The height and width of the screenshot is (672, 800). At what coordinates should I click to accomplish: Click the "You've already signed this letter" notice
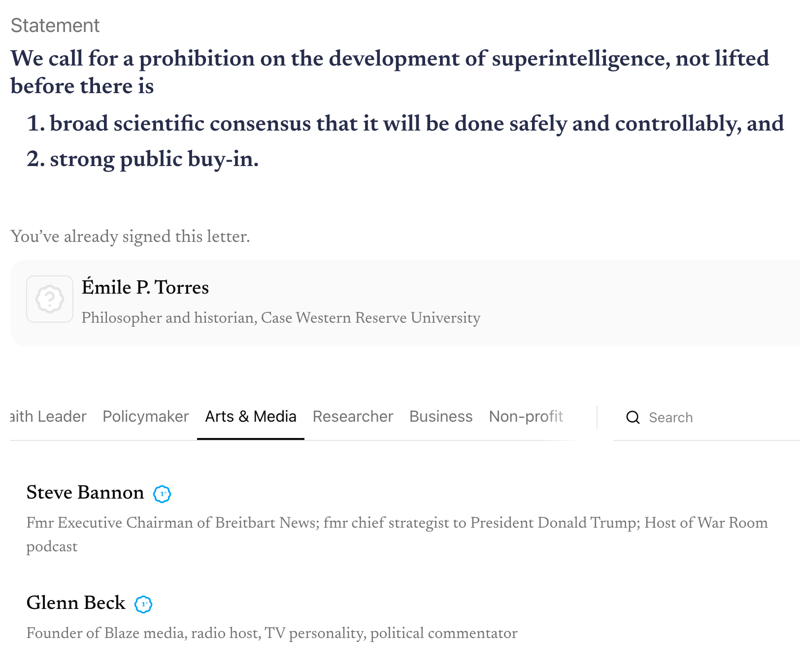131,236
